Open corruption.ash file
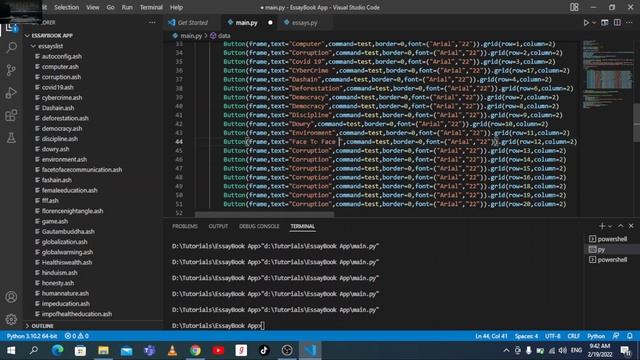The image size is (640, 360). tap(61, 77)
